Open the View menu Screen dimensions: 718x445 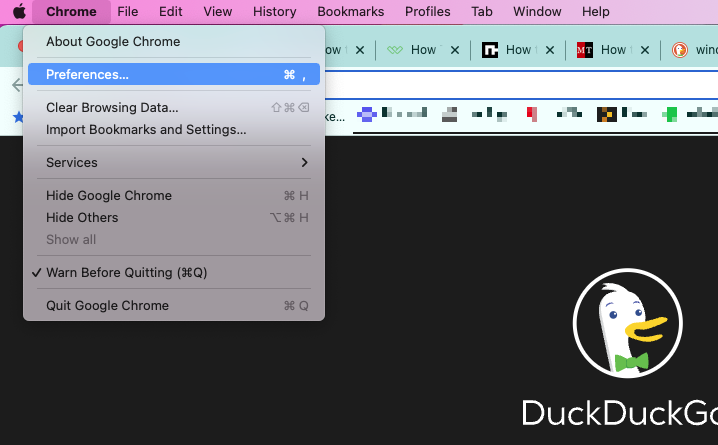(218, 11)
